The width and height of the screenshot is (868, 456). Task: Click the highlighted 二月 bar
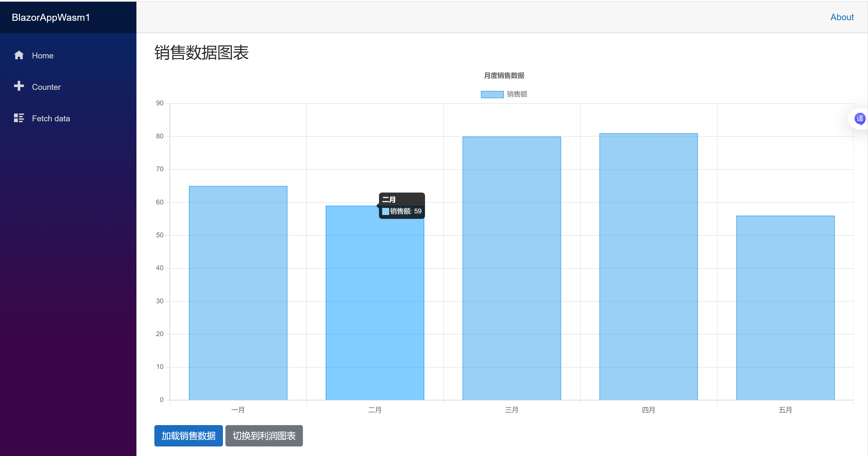[375, 303]
